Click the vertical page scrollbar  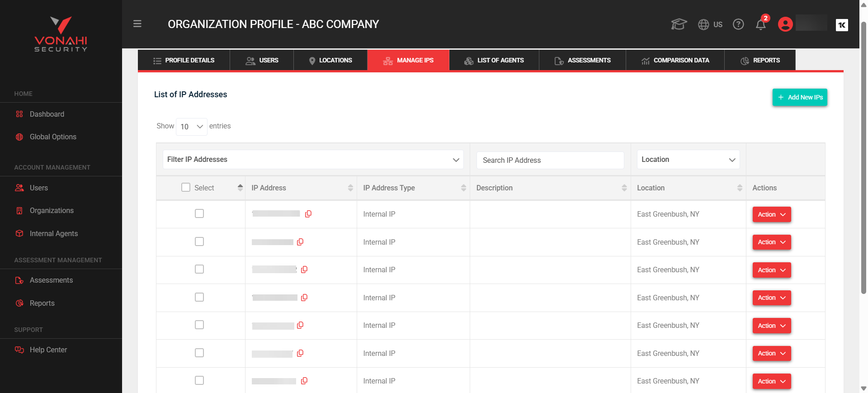(x=863, y=157)
